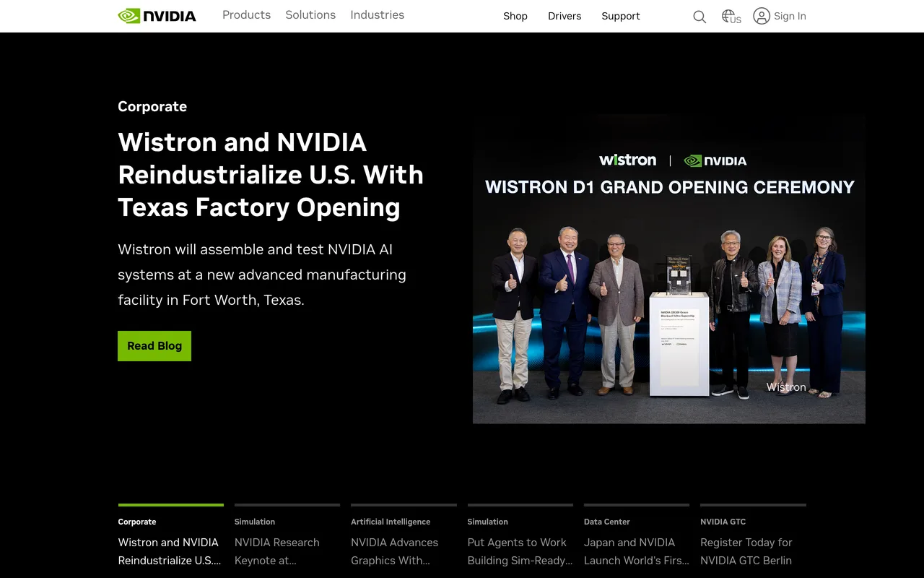This screenshot has height=578, width=924.
Task: Click the Data Center category label
Action: [x=607, y=522]
